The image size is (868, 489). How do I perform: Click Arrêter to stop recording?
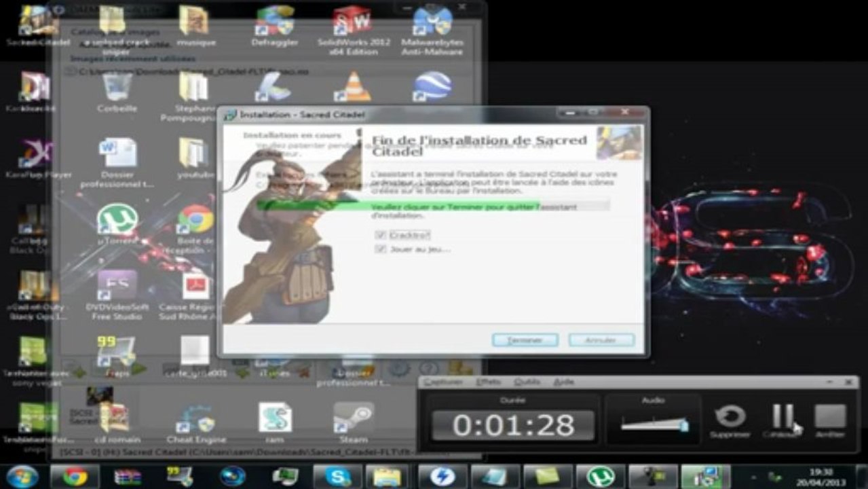click(x=830, y=421)
